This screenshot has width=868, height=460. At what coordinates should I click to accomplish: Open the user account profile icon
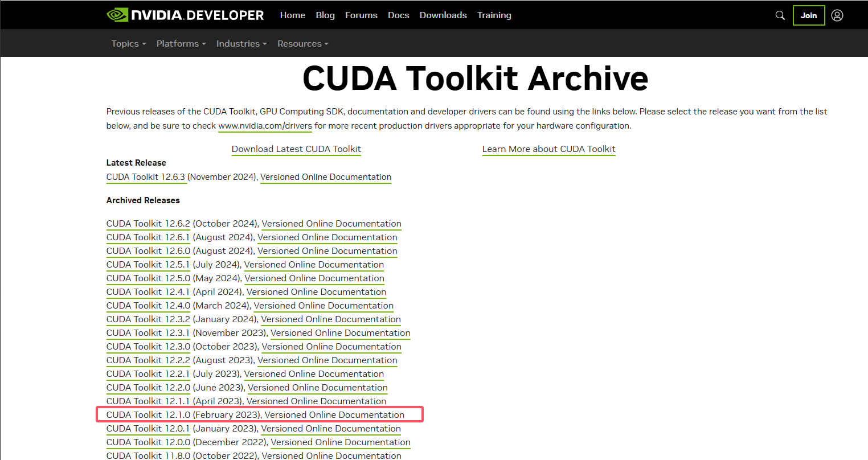837,15
